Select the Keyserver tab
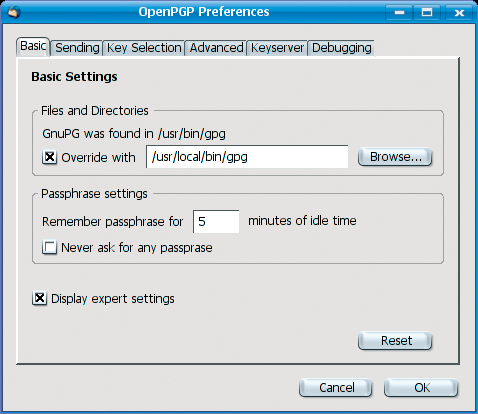The height and width of the screenshot is (414, 478). (277, 48)
